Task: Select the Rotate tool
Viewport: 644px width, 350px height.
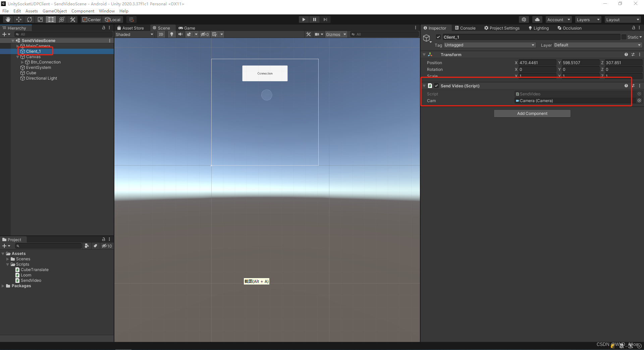Action: [29, 19]
